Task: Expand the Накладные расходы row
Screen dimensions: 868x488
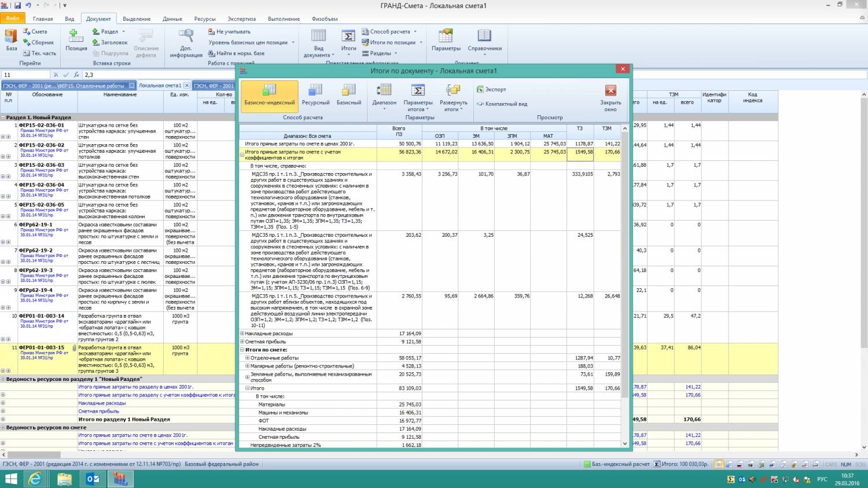Action: tap(242, 333)
